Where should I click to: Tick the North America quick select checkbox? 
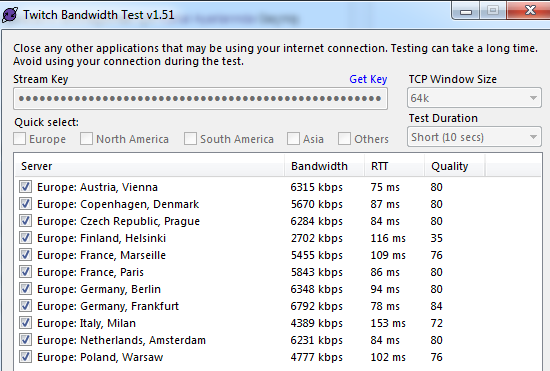click(x=86, y=139)
